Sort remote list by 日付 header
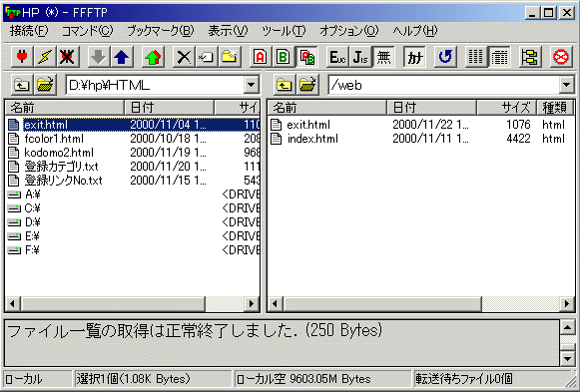 (431, 108)
